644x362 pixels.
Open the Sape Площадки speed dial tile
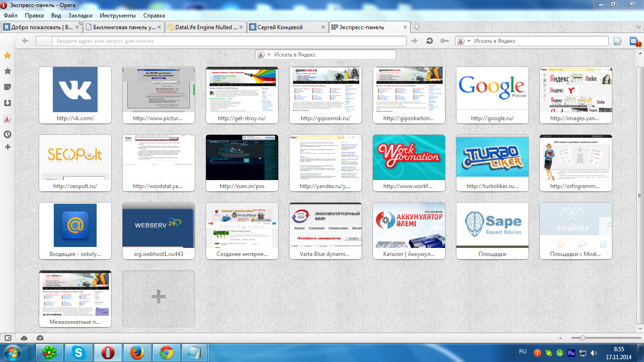(492, 230)
